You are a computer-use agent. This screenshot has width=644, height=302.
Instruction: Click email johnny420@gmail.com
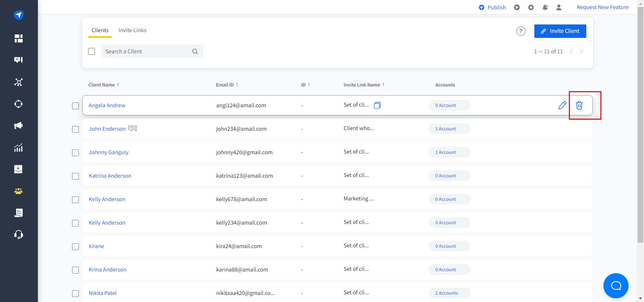tap(244, 152)
